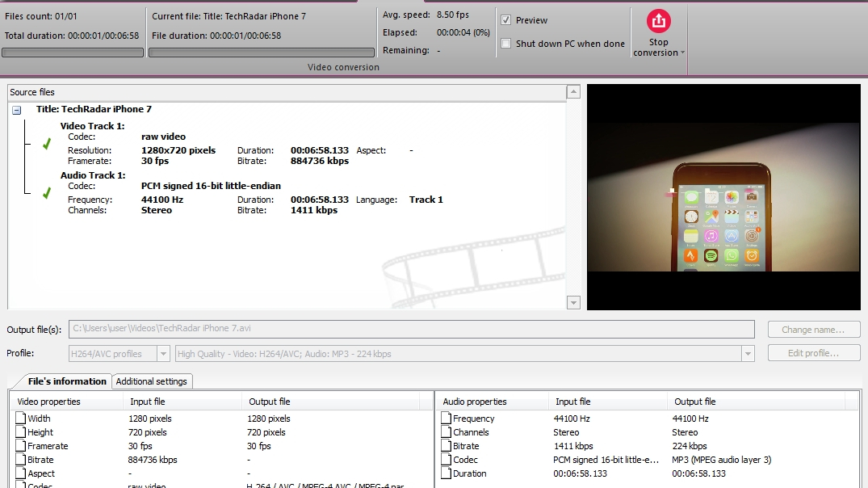Enable Shut down PC when done
This screenshot has width=868, height=488.
(x=505, y=43)
